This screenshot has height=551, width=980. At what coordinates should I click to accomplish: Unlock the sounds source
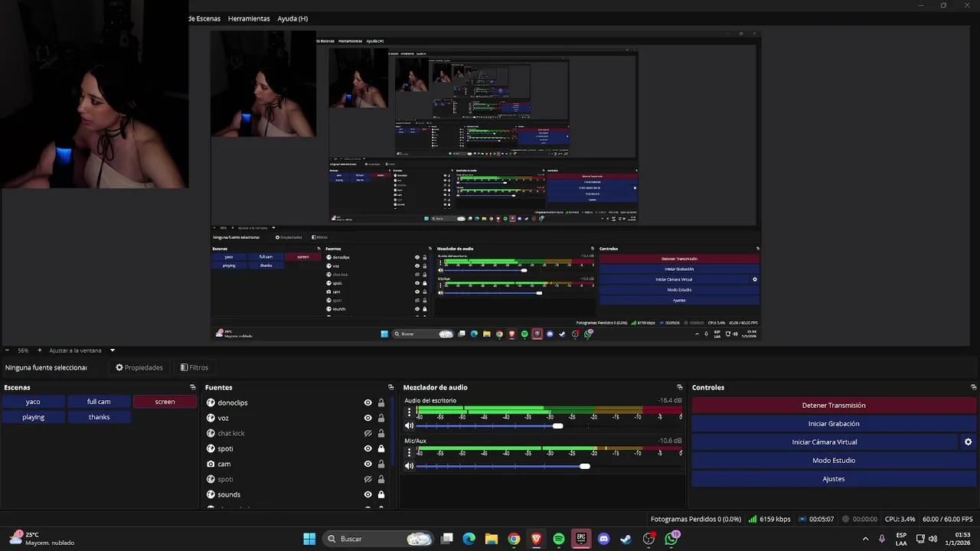(x=381, y=494)
